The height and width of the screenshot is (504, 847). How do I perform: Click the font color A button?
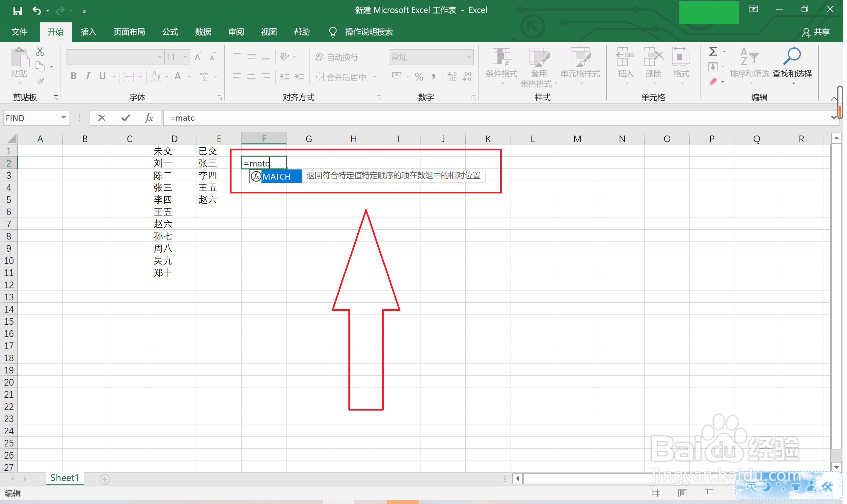tap(178, 76)
